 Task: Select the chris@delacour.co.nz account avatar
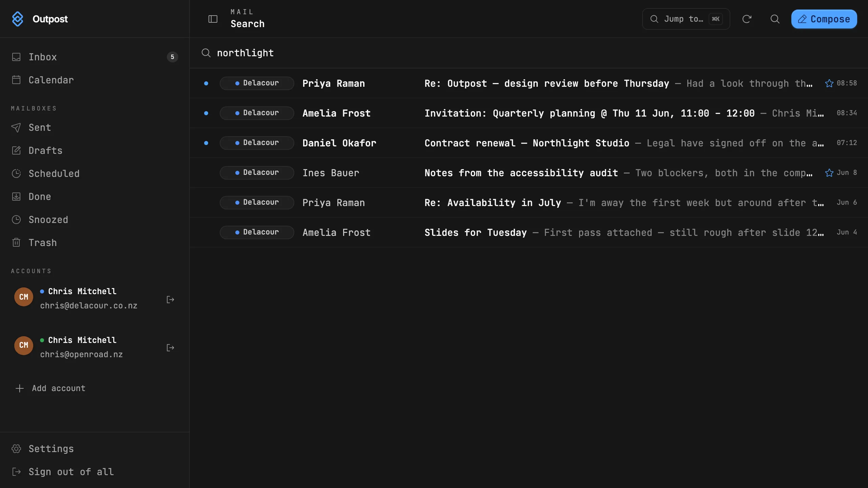pyautogui.click(x=24, y=297)
